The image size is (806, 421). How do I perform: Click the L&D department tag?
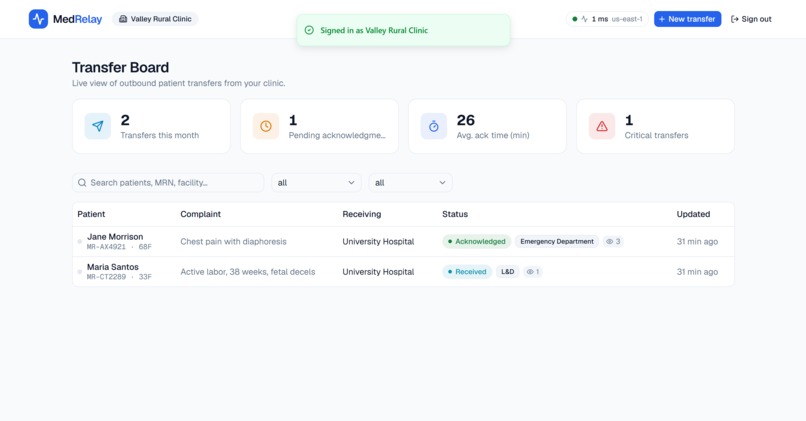507,271
